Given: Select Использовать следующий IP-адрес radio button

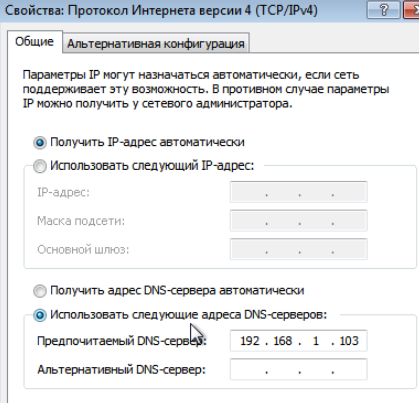Looking at the screenshot, I should (40, 166).
